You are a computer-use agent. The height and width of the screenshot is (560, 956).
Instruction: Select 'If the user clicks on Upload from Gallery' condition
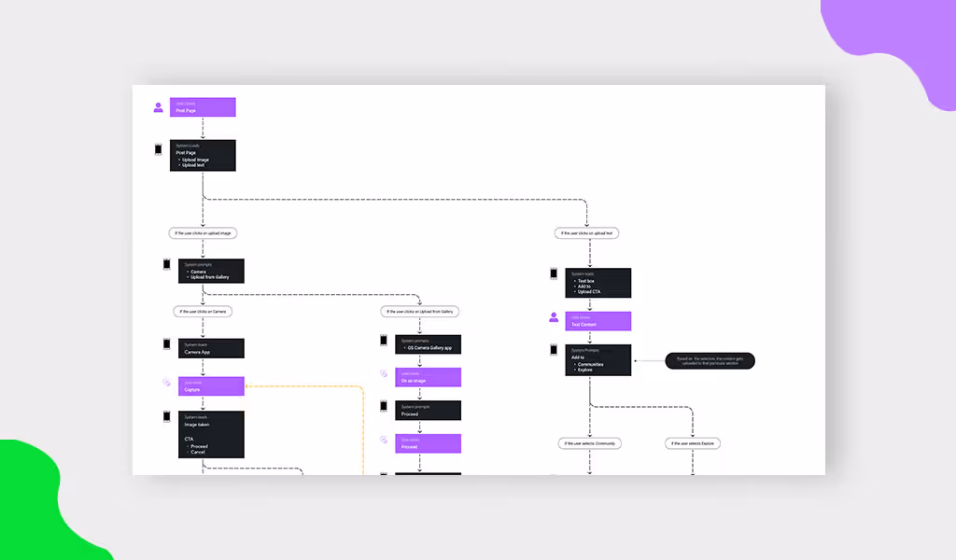pos(419,312)
